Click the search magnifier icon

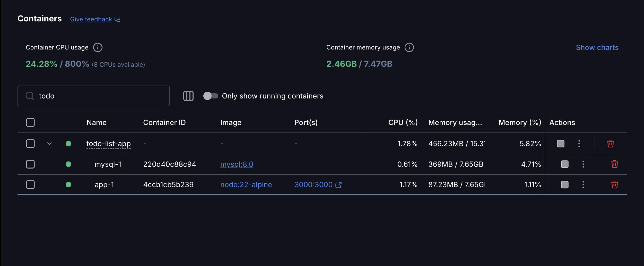30,96
